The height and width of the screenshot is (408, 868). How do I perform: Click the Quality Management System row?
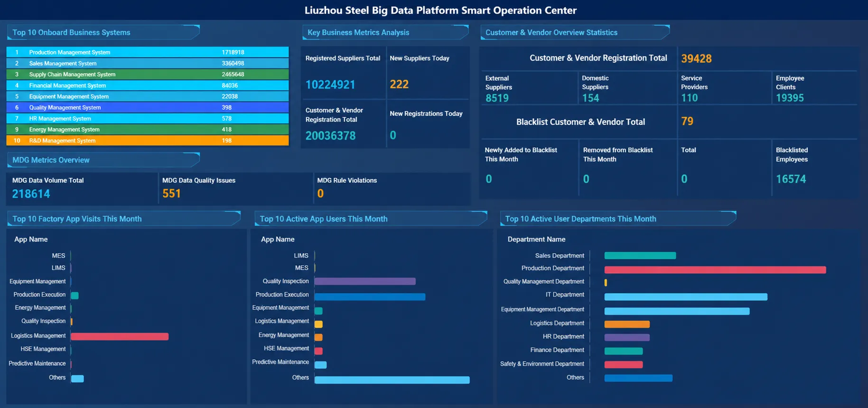coord(148,107)
